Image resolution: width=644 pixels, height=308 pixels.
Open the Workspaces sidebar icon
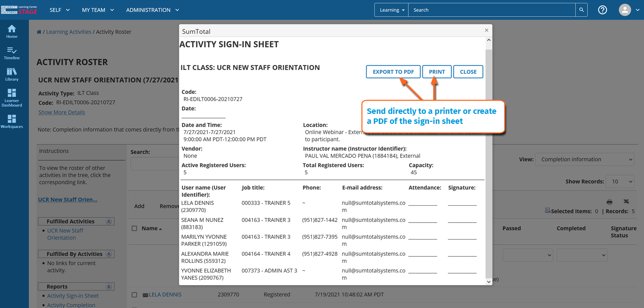pos(12,121)
